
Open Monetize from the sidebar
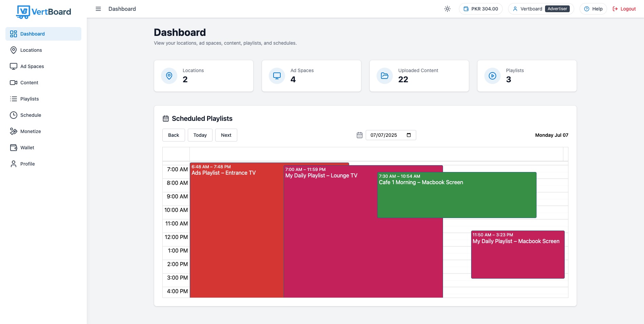click(x=31, y=131)
